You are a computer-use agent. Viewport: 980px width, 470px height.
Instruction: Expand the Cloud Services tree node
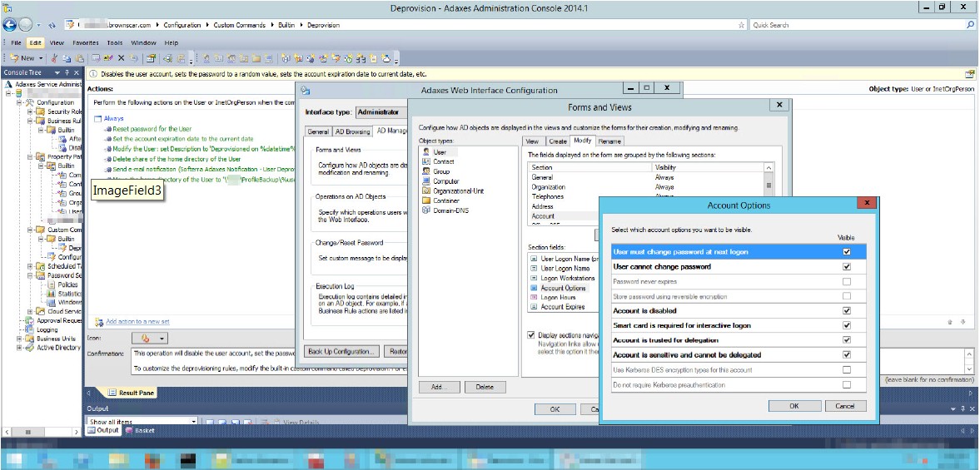click(31, 311)
